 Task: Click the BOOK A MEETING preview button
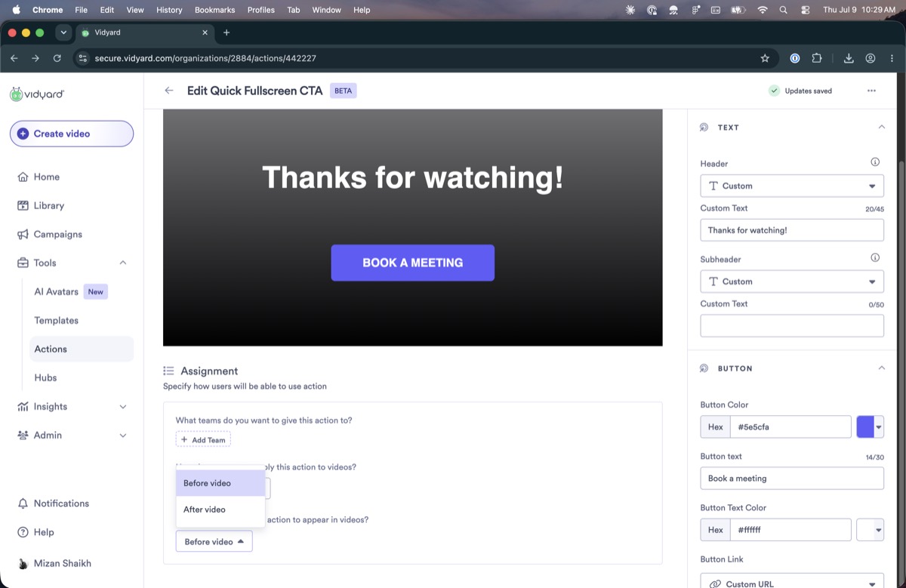coord(413,263)
